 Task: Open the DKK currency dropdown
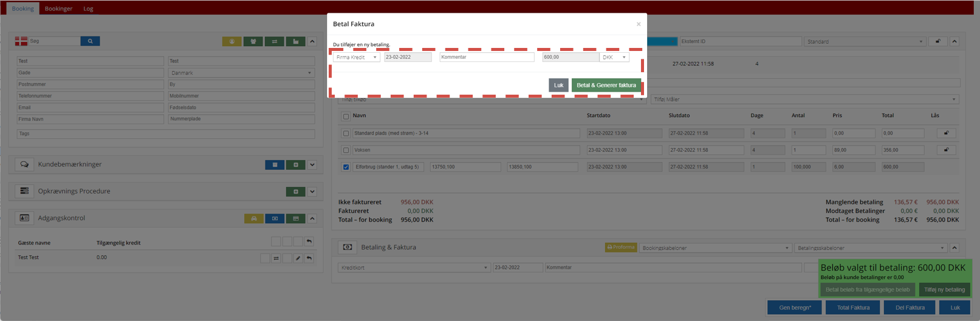click(x=614, y=57)
